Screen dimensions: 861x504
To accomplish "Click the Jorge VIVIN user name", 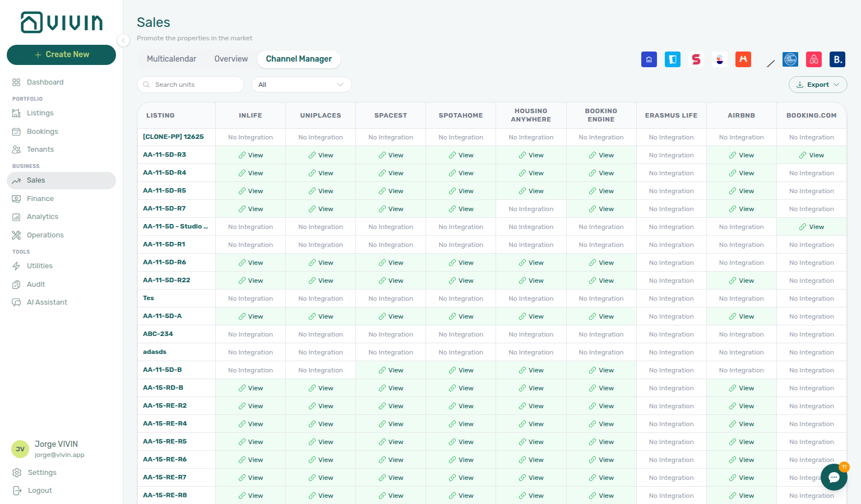I will (x=56, y=444).
